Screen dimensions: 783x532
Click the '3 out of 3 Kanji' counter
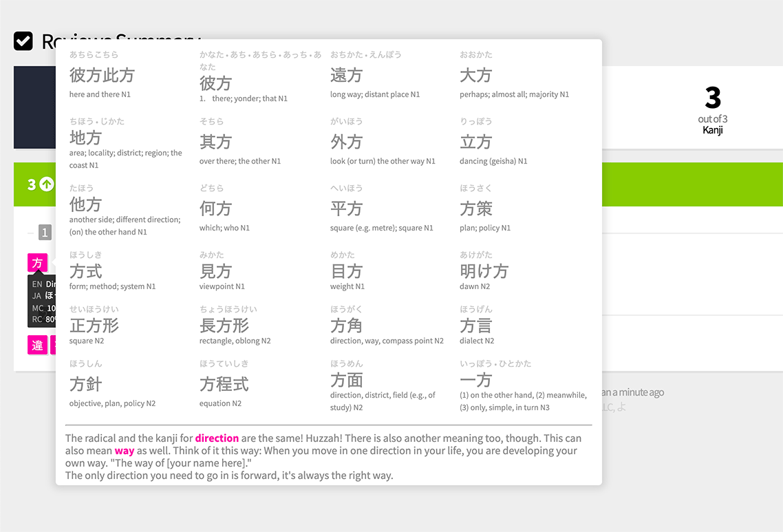coord(712,108)
